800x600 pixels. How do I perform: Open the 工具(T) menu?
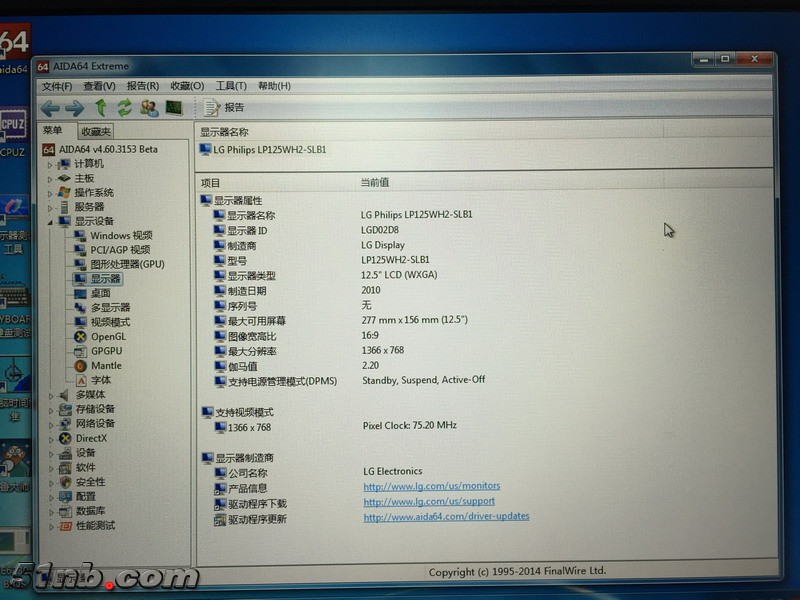[x=231, y=86]
